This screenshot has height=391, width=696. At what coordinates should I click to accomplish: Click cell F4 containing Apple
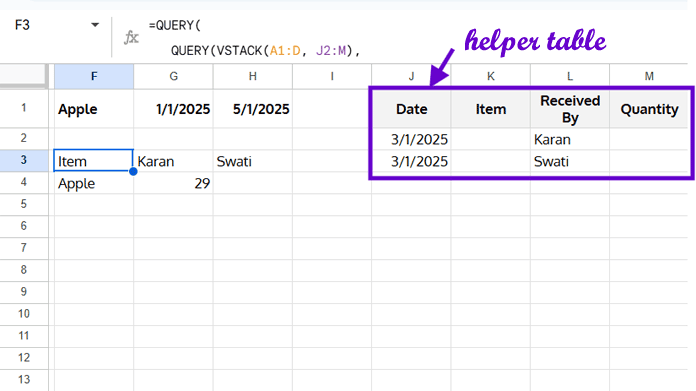pyautogui.click(x=94, y=183)
